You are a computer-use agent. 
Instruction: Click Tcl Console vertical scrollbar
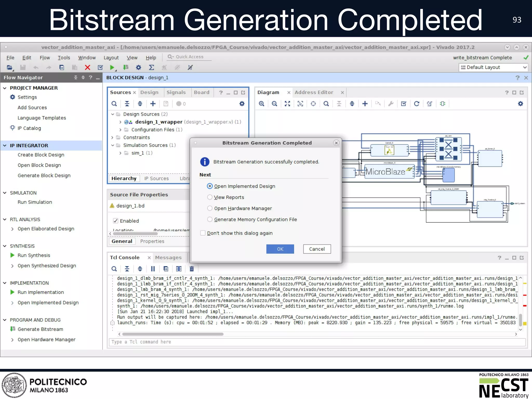point(520,320)
